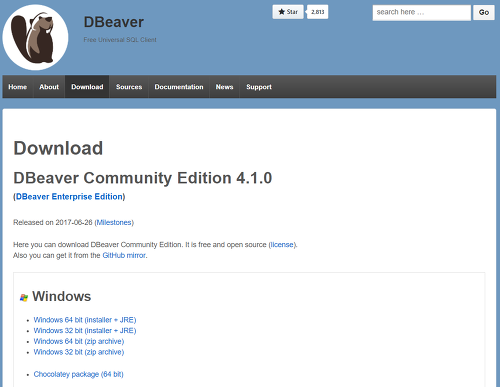Click the DBeaver beaver logo
Screen dimensions: 500x387
[35, 37]
